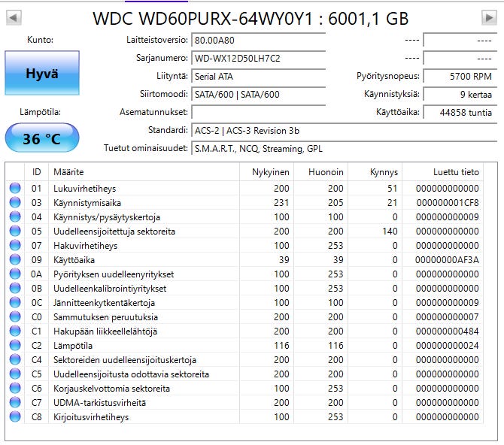Click raw value 0000000AF3A
This screenshot has width=504, height=445.
447,259
